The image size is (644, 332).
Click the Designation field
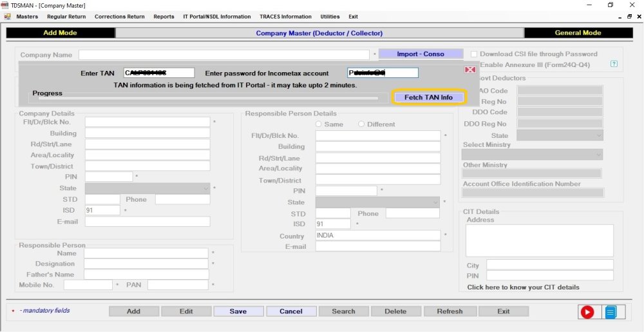click(x=146, y=264)
